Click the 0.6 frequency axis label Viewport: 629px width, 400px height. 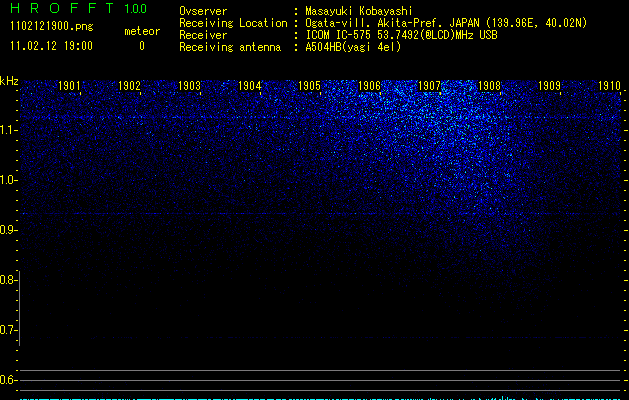[7, 380]
